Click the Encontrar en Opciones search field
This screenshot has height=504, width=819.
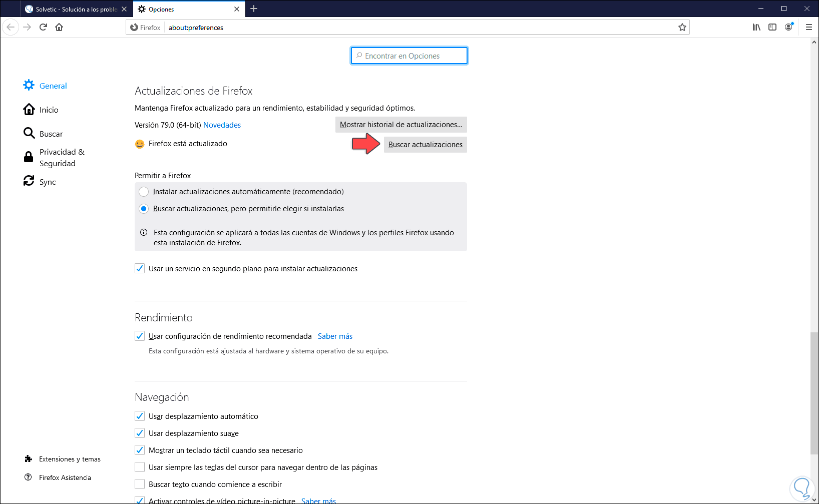click(x=409, y=56)
